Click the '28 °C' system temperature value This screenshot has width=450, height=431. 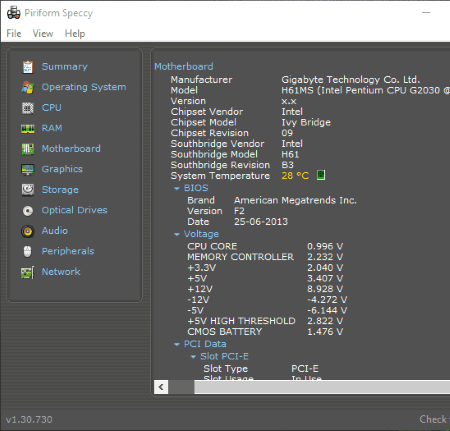point(295,175)
